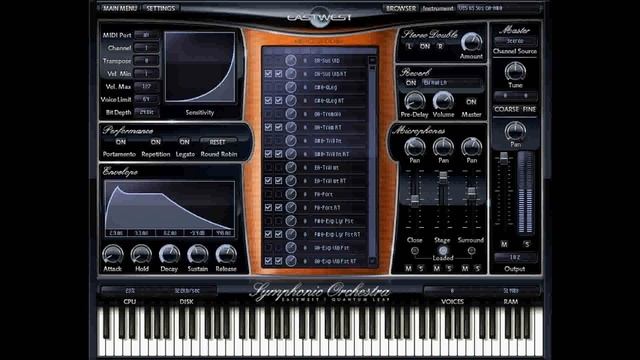Click the Master Pan knob
This screenshot has width=640, height=360.
point(515,131)
